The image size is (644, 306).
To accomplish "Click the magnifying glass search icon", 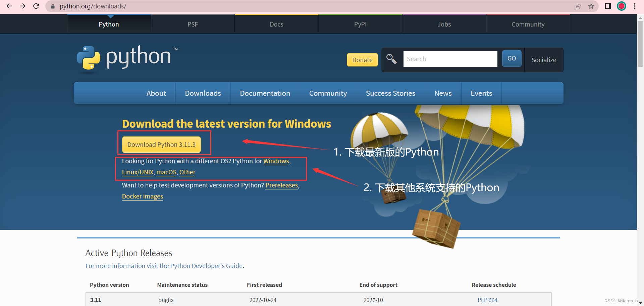I will click(391, 59).
